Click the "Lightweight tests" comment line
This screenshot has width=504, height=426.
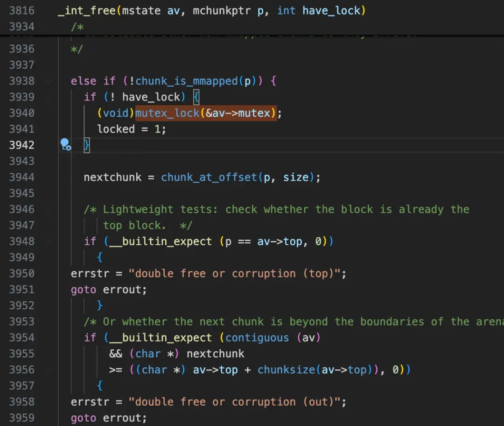click(x=276, y=209)
